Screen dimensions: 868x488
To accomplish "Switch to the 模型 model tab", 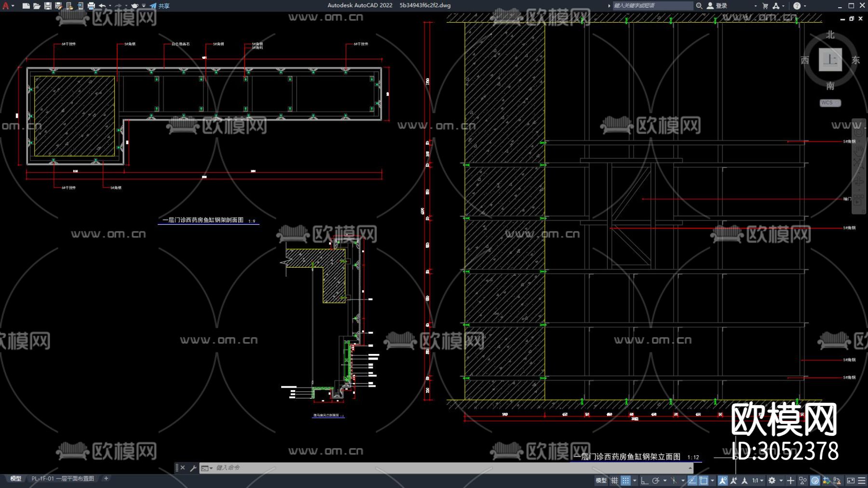I will pos(16,478).
